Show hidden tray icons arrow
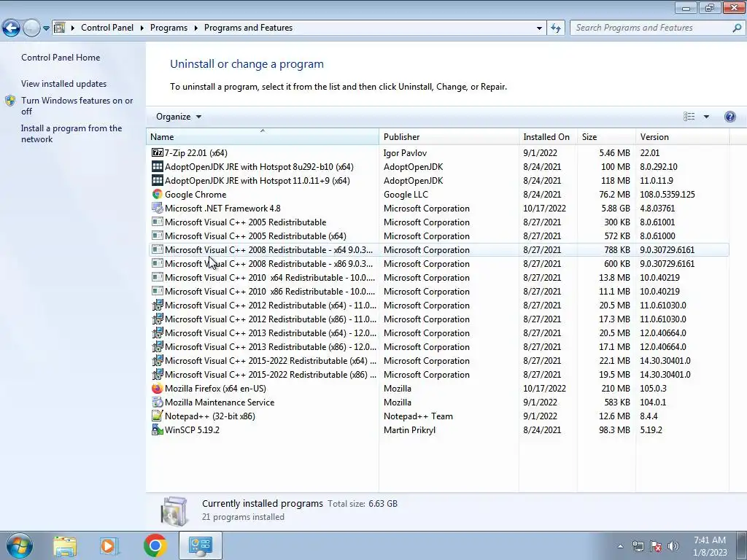This screenshot has height=560, width=747. coord(620,546)
